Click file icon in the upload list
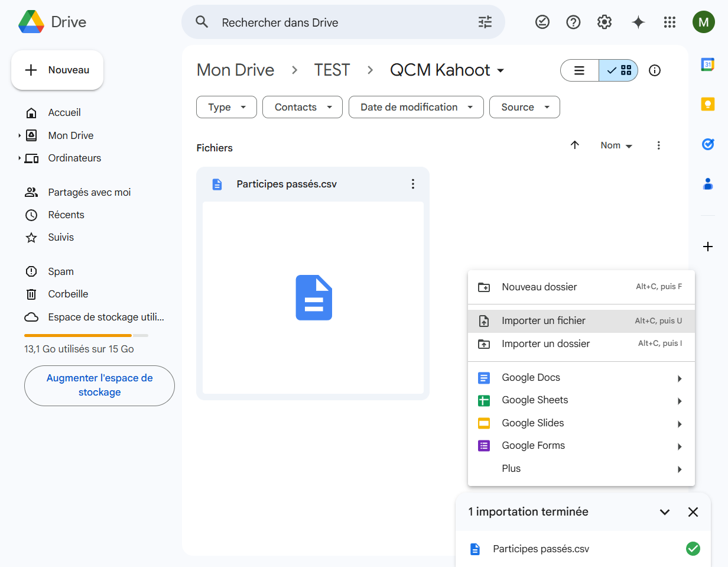728x567 pixels. [x=475, y=549]
